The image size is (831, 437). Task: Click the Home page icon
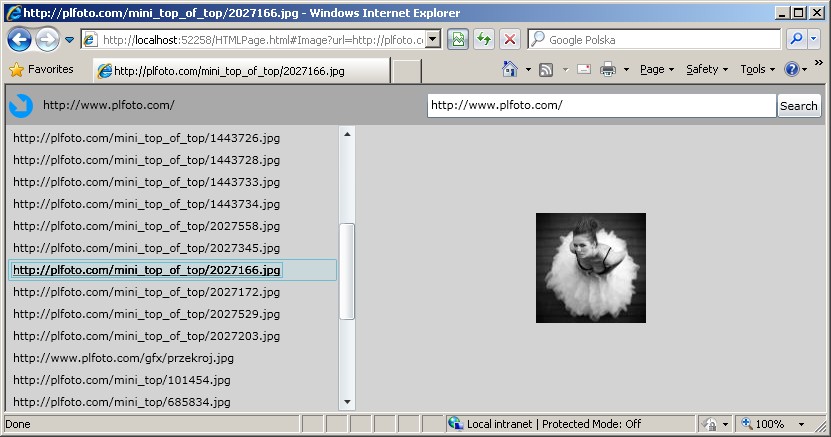[509, 69]
